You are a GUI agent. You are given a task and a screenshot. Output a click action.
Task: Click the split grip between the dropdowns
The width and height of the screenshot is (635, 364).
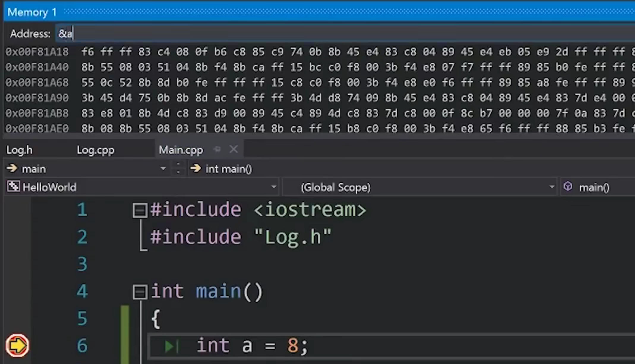point(178,168)
